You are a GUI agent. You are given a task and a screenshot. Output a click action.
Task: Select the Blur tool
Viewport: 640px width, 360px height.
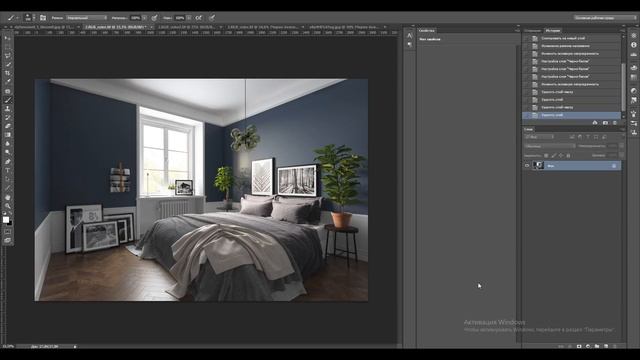pyautogui.click(x=7, y=144)
